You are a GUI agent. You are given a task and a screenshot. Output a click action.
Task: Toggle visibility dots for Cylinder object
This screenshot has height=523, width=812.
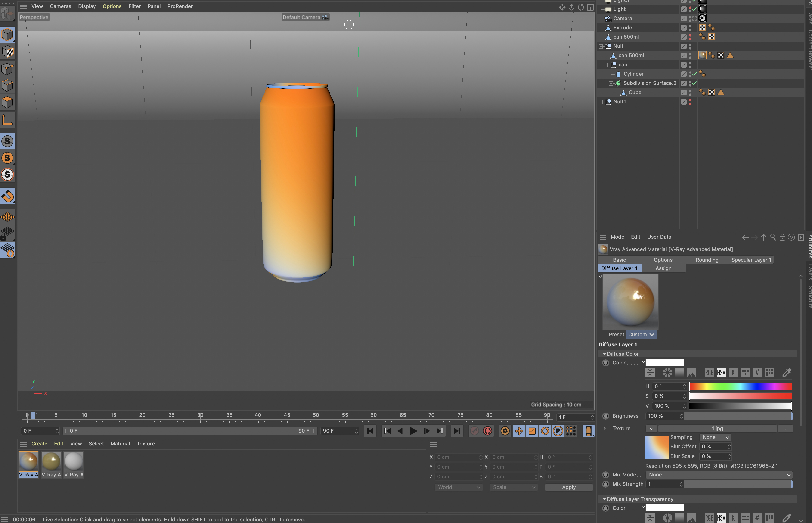click(690, 74)
